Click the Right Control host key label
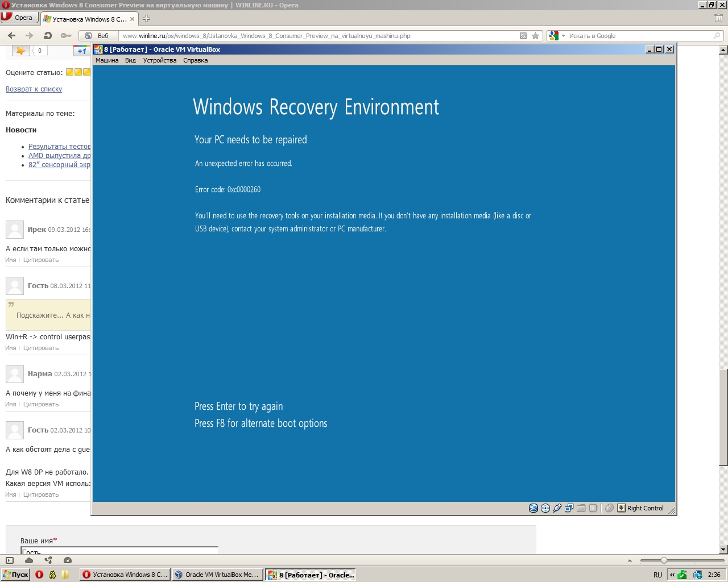 click(x=645, y=508)
